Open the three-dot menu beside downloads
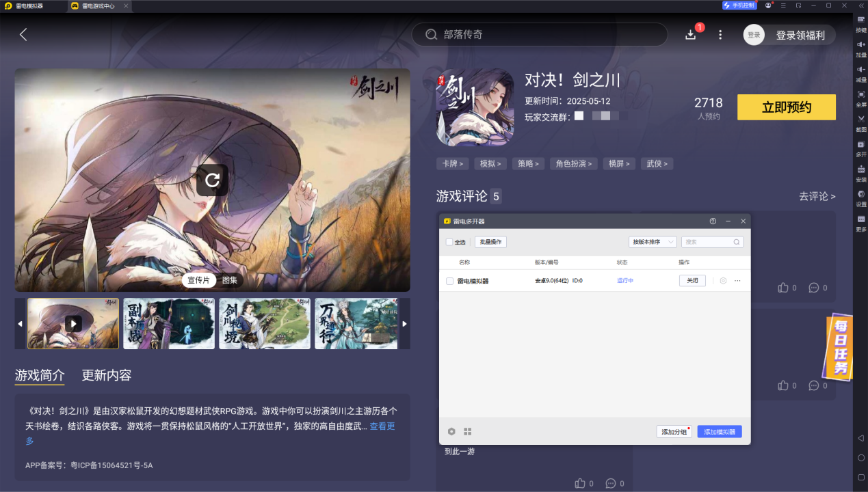 pos(720,34)
